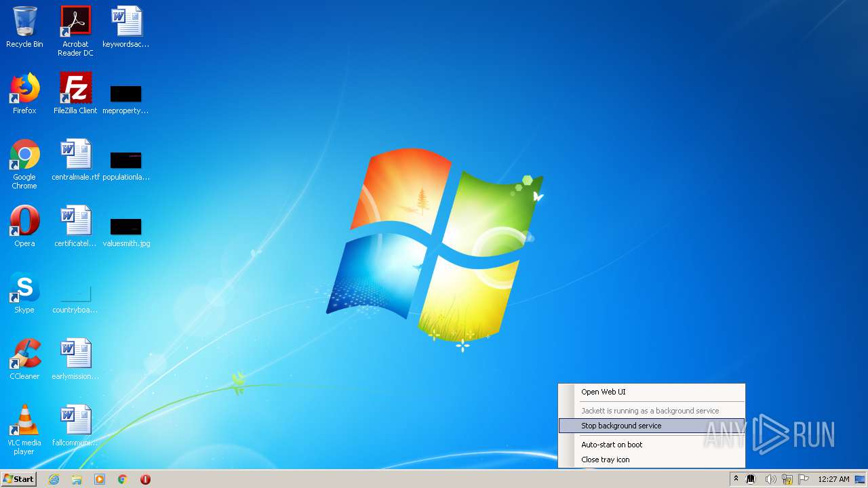Select VLC media player shortcut
Image resolution: width=868 pixels, height=488 pixels.
coord(24,430)
